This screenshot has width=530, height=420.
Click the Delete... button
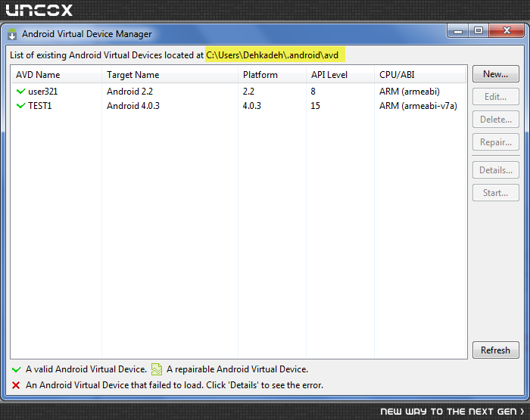click(x=495, y=120)
